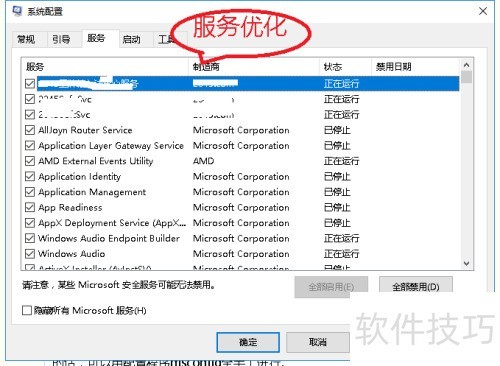The width and height of the screenshot is (500, 366).
Task: Click the AMD manufacturer cell
Action: [204, 161]
